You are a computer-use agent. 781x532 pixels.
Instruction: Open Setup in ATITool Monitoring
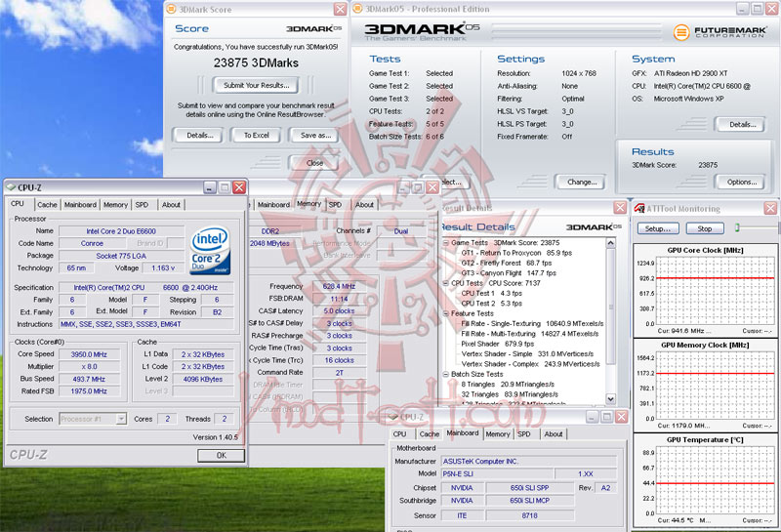(x=658, y=228)
